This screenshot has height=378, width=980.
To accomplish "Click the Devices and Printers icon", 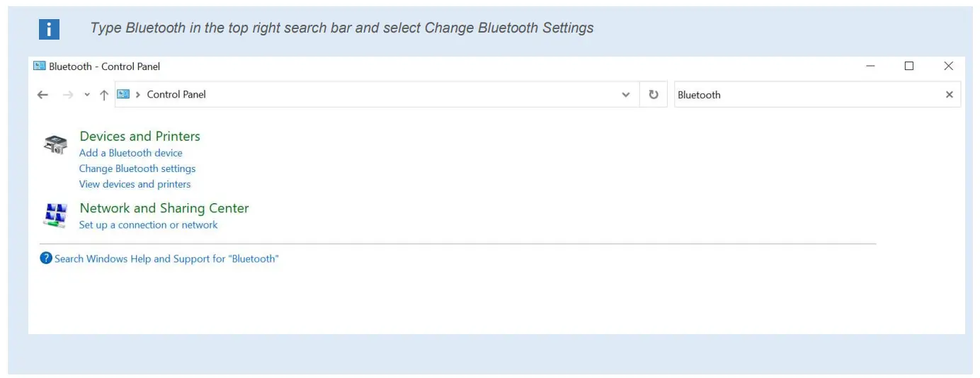I will tap(55, 144).
